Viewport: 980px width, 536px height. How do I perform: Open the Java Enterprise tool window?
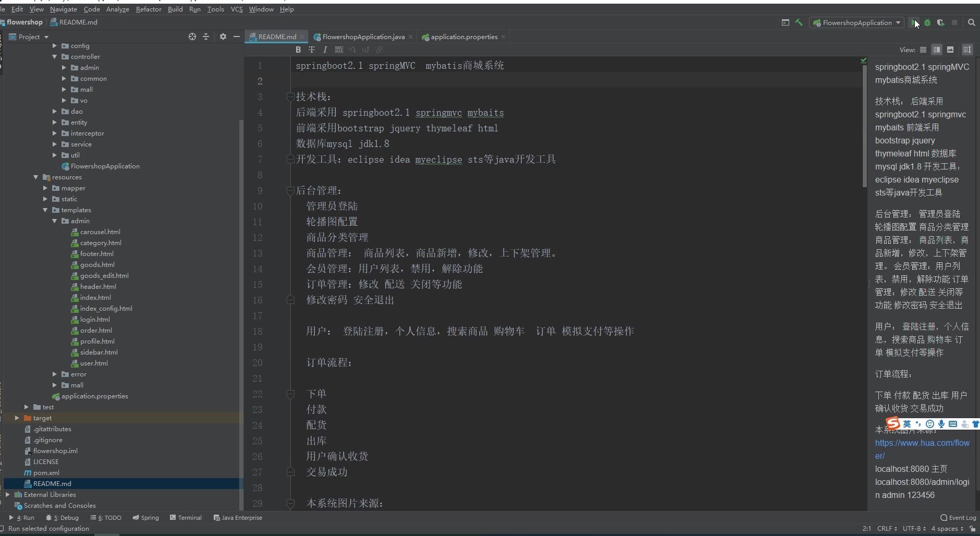click(238, 518)
